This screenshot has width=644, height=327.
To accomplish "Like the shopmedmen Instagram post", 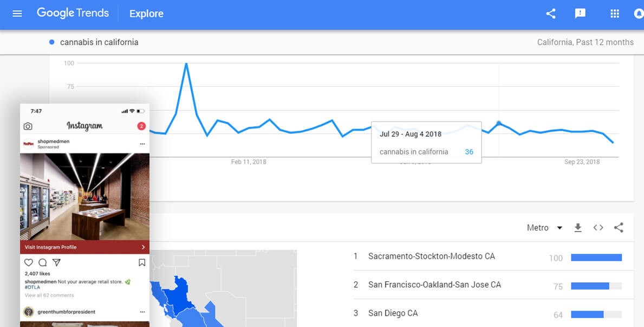I will (x=29, y=262).
